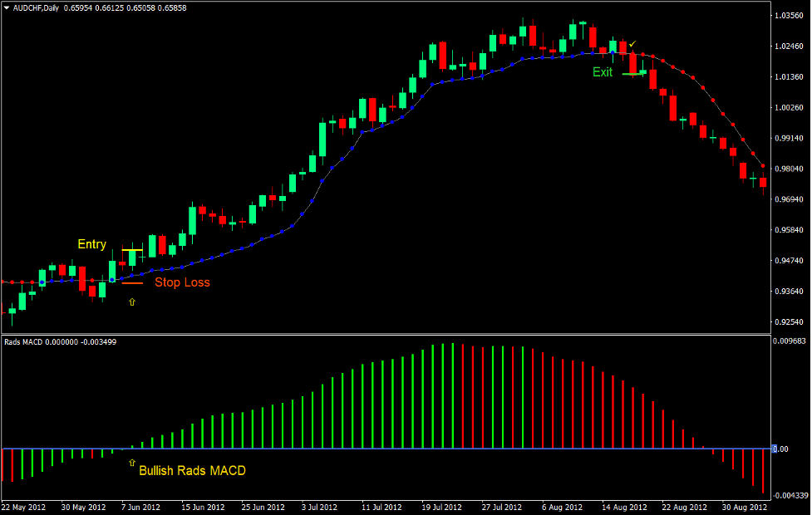Image resolution: width=812 pixels, height=515 pixels.
Task: Click the Stop Loss annotation text
Action: coord(182,282)
